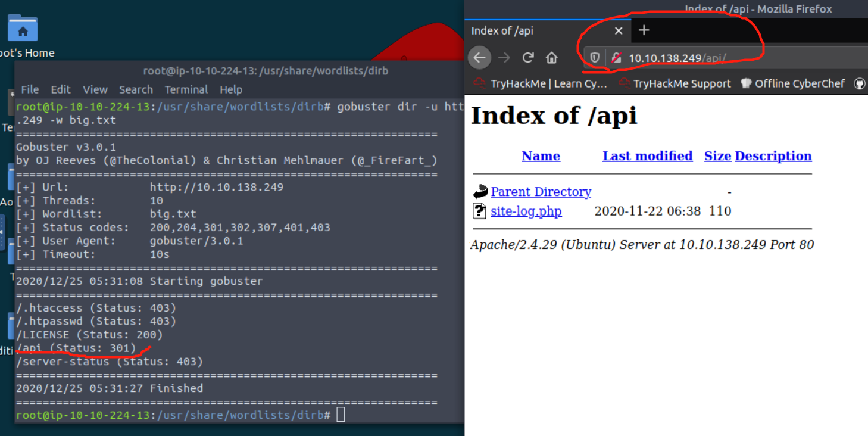Open the terminal File menu

(30, 89)
